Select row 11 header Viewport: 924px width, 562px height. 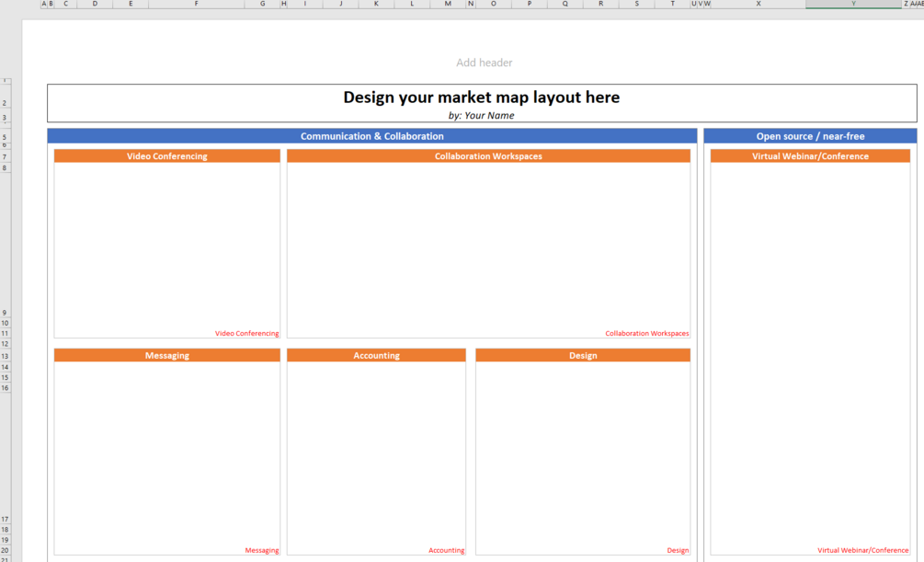pyautogui.click(x=5, y=334)
